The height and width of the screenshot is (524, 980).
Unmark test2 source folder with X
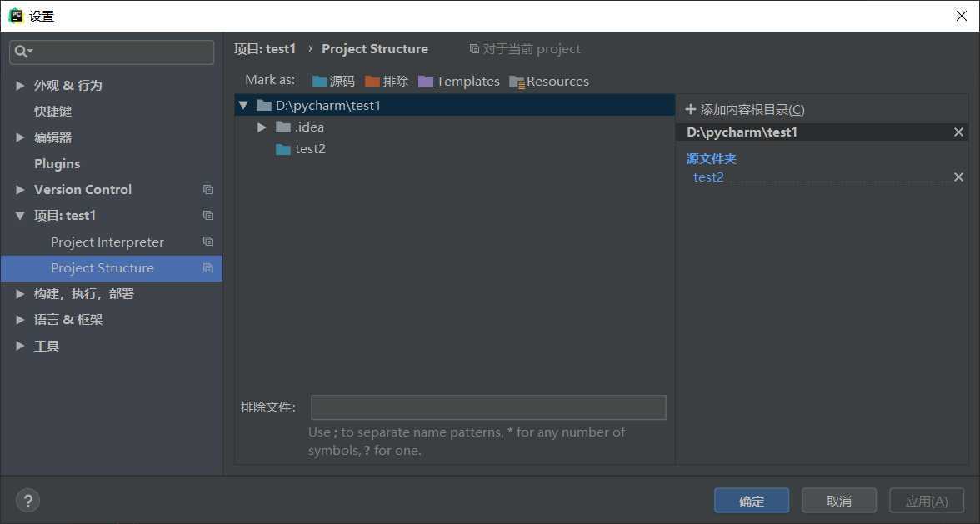pos(958,177)
